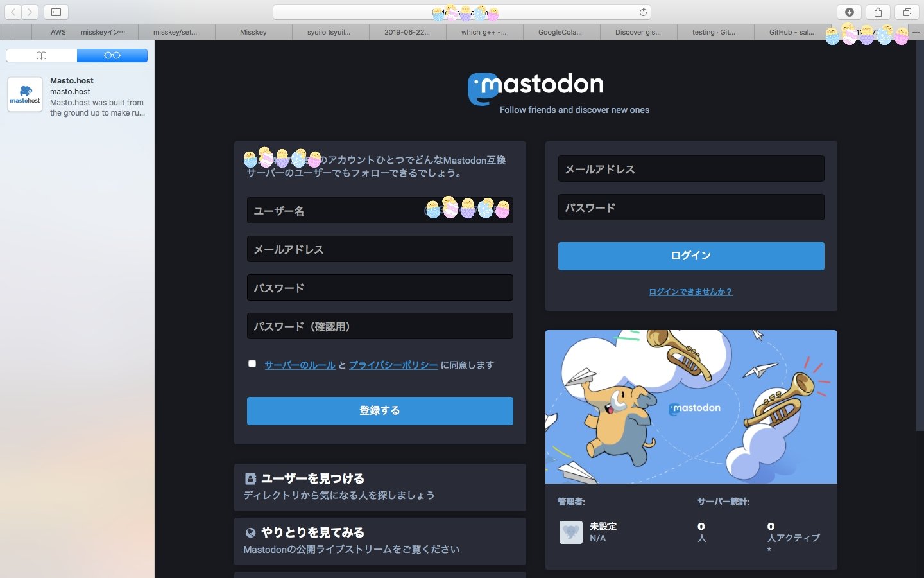Reload the page with refresh icon

coord(643,12)
